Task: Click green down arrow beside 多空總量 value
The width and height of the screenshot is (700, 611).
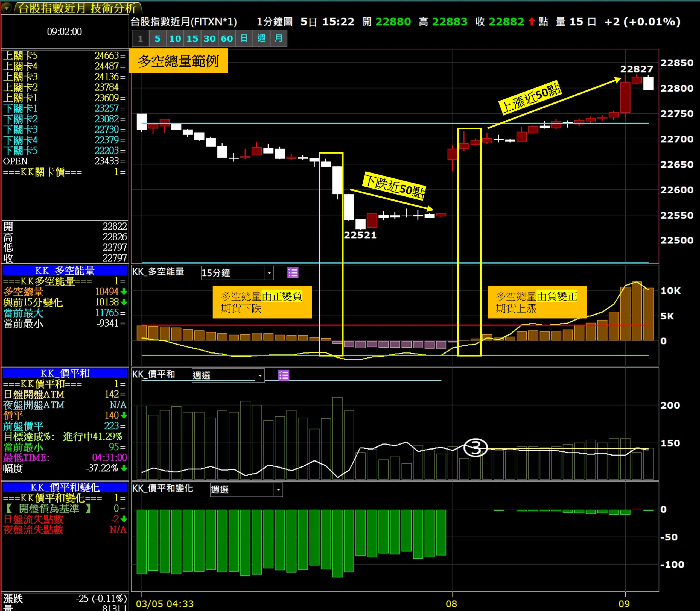Action: [x=124, y=292]
